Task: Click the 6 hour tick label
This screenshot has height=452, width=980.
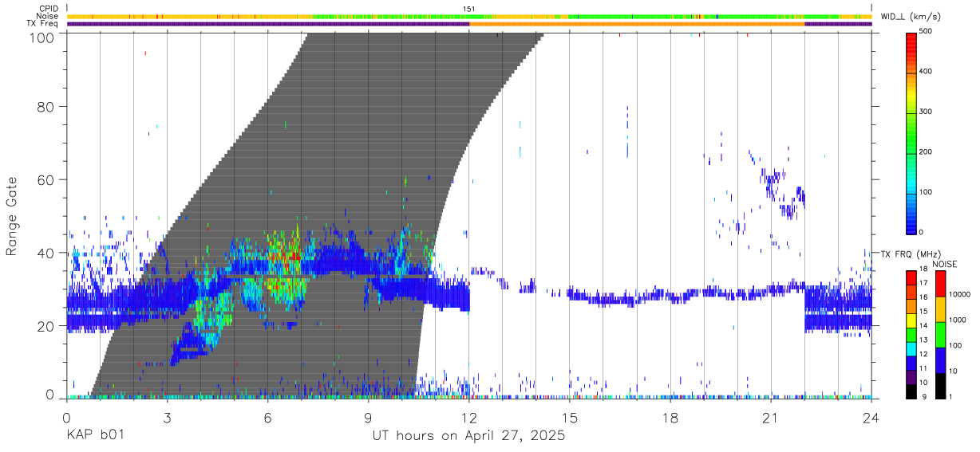Action: click(267, 419)
